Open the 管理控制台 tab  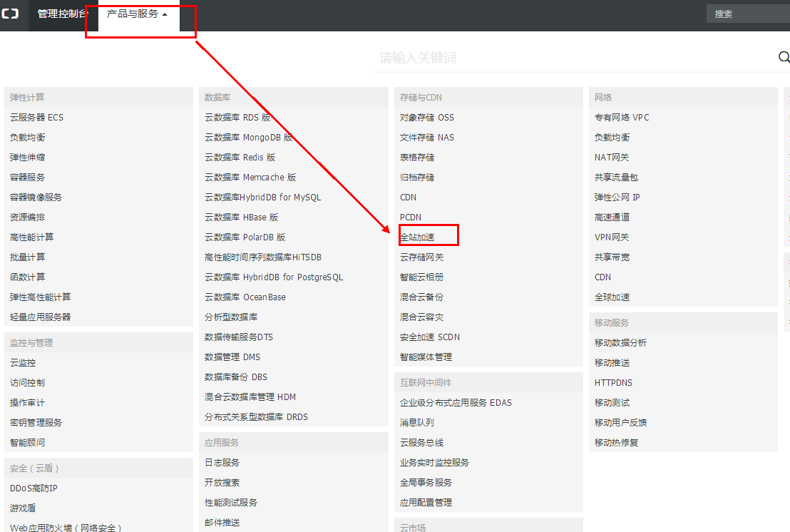tap(63, 14)
